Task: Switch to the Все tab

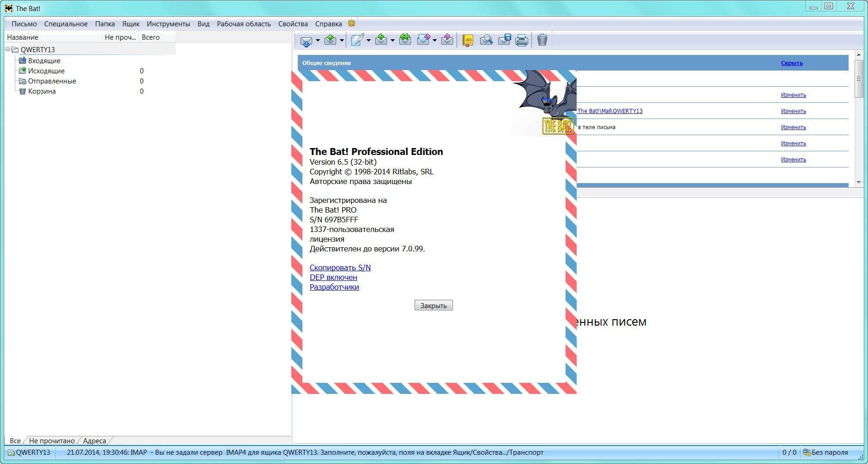Action: tap(15, 440)
